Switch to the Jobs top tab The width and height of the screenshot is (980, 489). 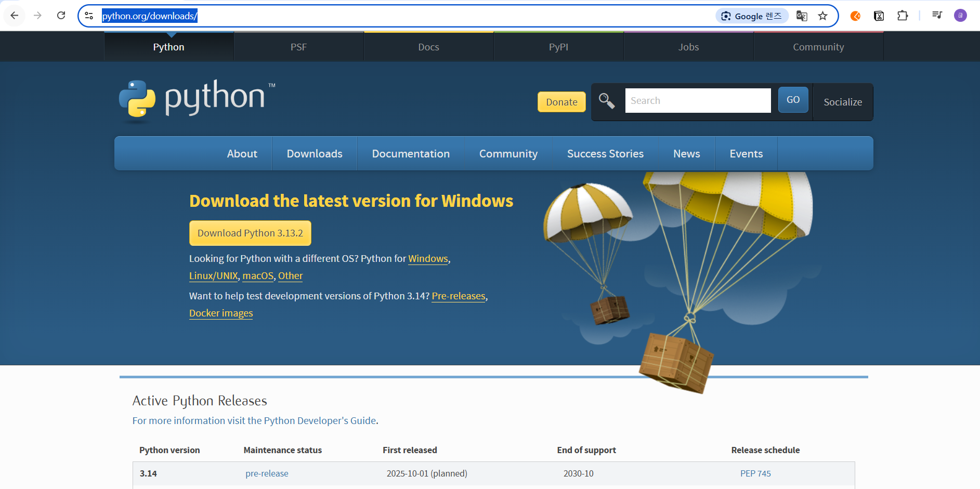click(x=689, y=47)
